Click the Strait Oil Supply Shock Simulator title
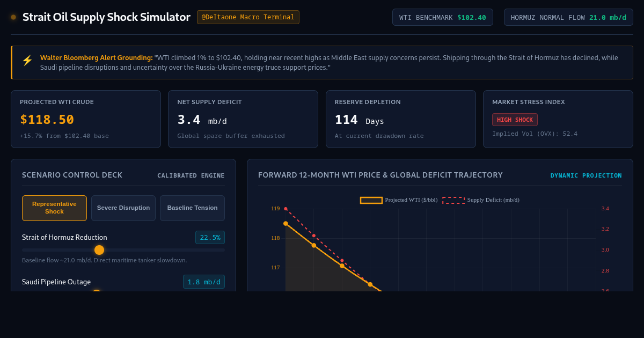 click(106, 17)
